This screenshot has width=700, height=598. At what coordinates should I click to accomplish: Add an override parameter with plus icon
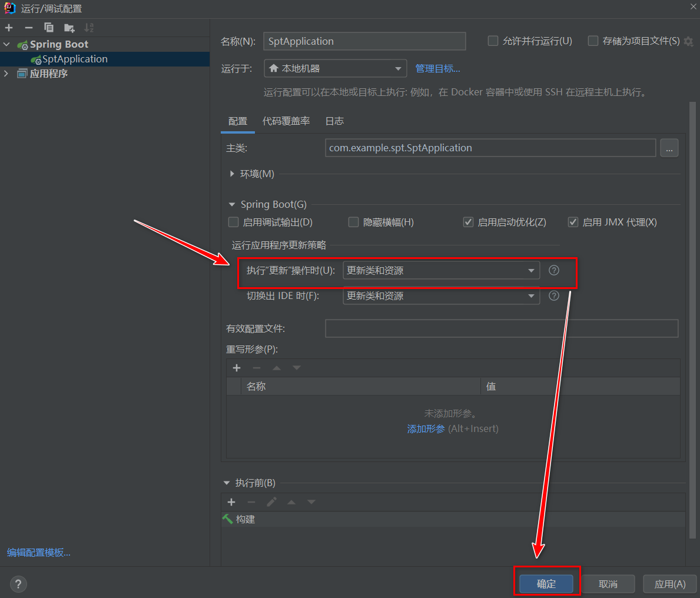tap(237, 368)
